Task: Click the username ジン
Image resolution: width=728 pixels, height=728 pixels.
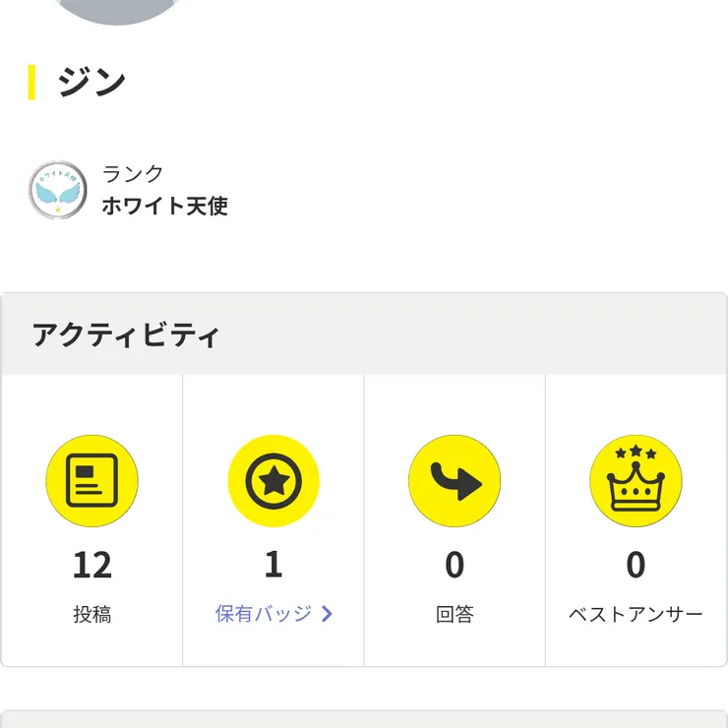Action: (91, 83)
